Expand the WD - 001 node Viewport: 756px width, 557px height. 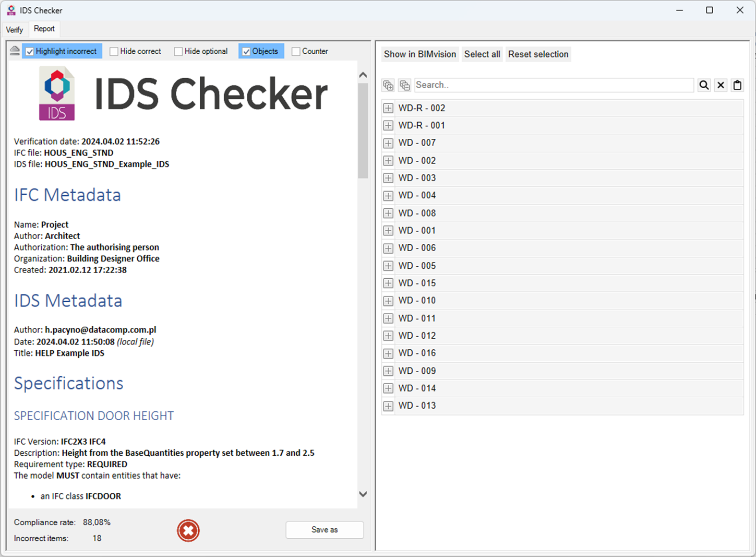[x=388, y=231]
